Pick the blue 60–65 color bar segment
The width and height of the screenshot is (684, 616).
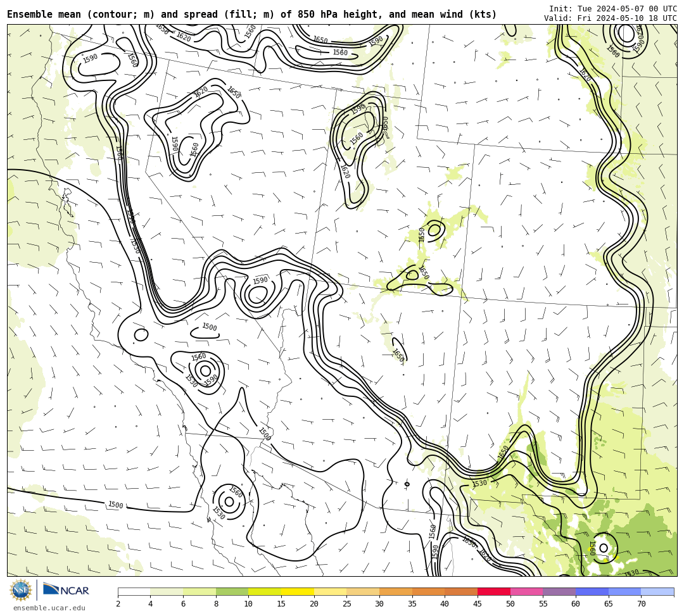pyautogui.click(x=592, y=591)
